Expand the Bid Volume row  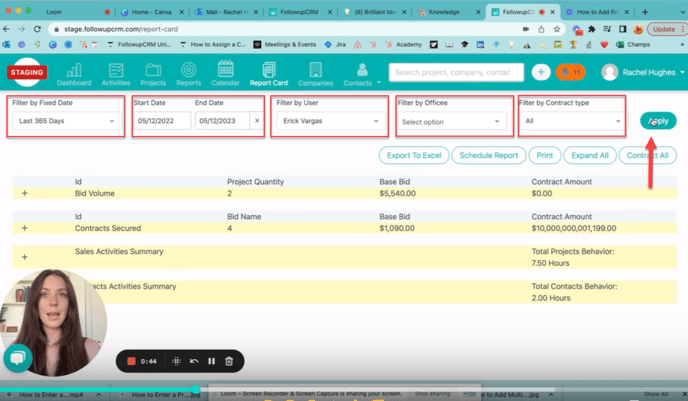[x=25, y=193]
